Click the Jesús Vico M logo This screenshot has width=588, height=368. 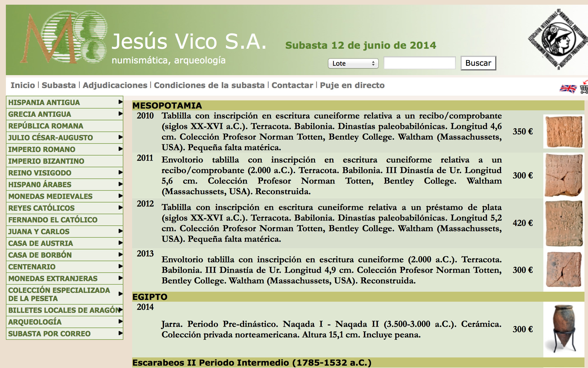click(64, 38)
